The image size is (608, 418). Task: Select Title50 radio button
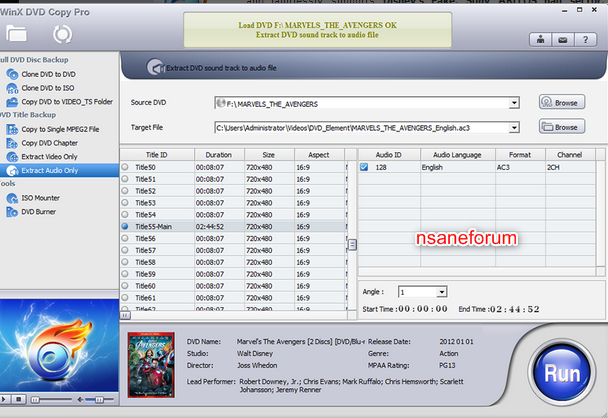[125, 167]
